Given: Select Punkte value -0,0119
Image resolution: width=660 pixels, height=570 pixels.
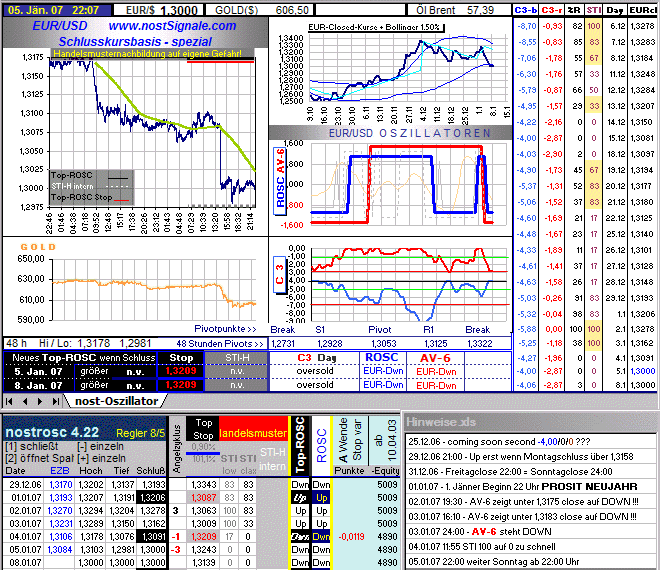Looking at the screenshot, I should click(x=351, y=537).
